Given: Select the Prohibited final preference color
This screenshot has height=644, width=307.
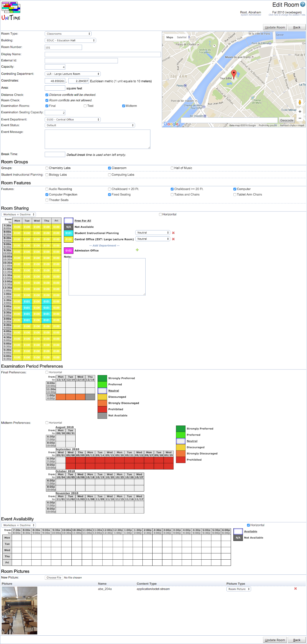Looking at the screenshot, I should (102, 409).
